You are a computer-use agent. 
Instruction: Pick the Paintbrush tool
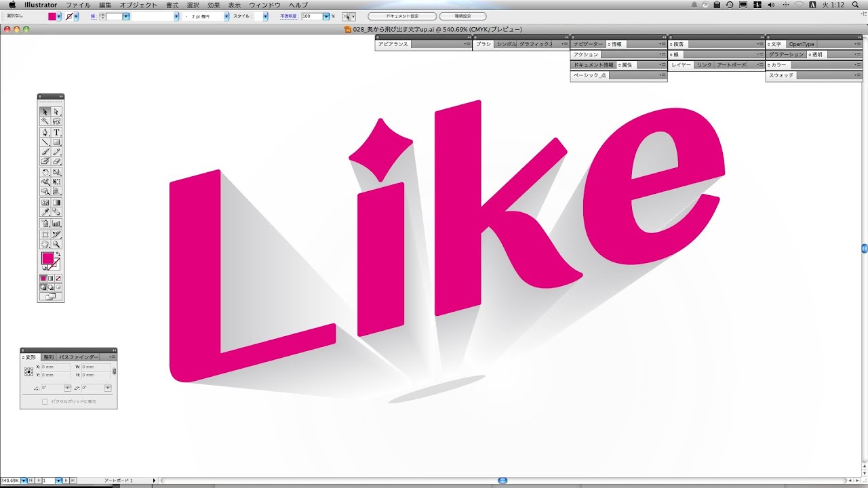tap(45, 152)
